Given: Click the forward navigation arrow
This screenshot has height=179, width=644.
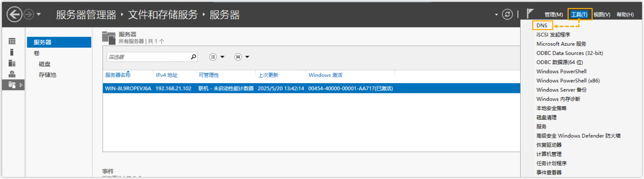Looking at the screenshot, I should (29, 15).
